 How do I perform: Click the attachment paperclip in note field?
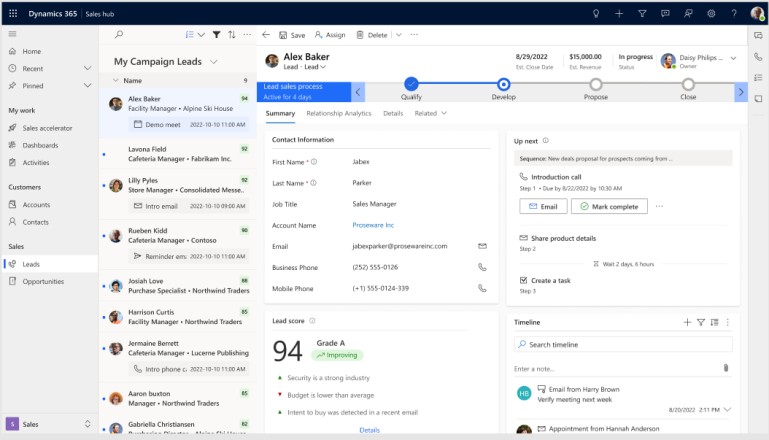coord(726,368)
